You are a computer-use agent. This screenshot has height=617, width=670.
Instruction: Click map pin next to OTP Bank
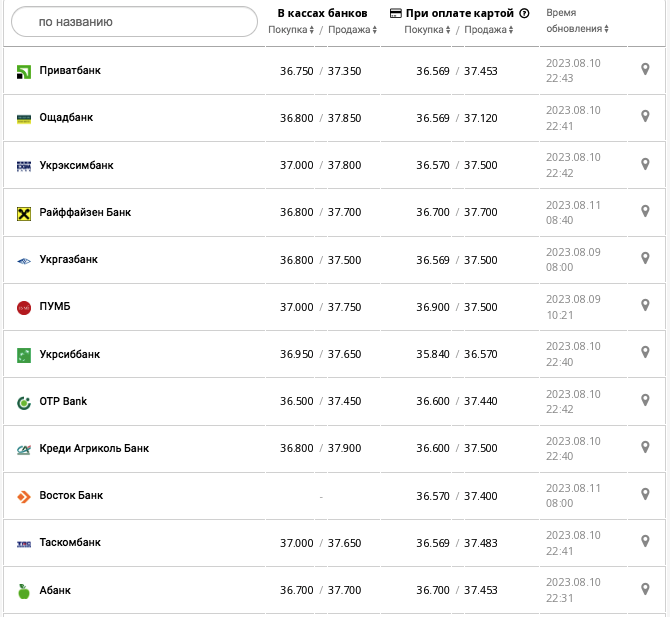point(645,401)
